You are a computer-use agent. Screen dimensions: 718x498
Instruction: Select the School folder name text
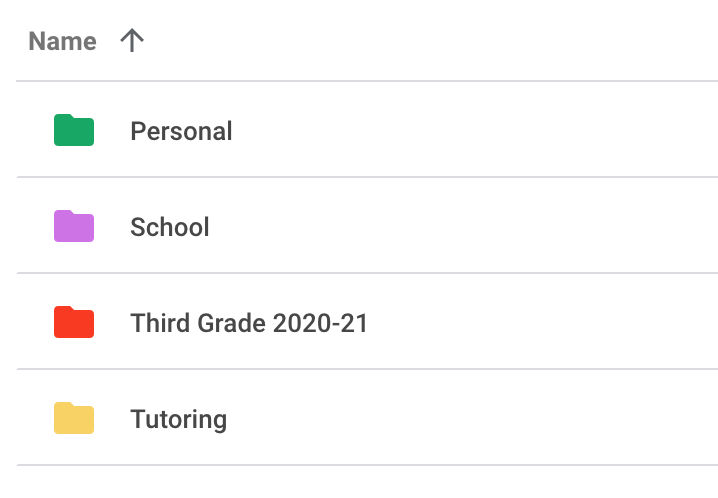click(x=170, y=227)
